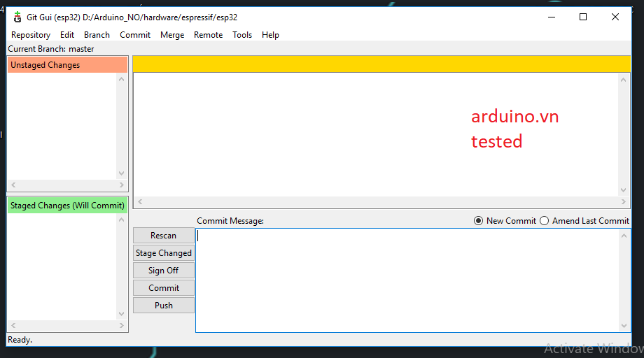Close the Git Gui window
This screenshot has width=644, height=358.
tap(615, 17)
